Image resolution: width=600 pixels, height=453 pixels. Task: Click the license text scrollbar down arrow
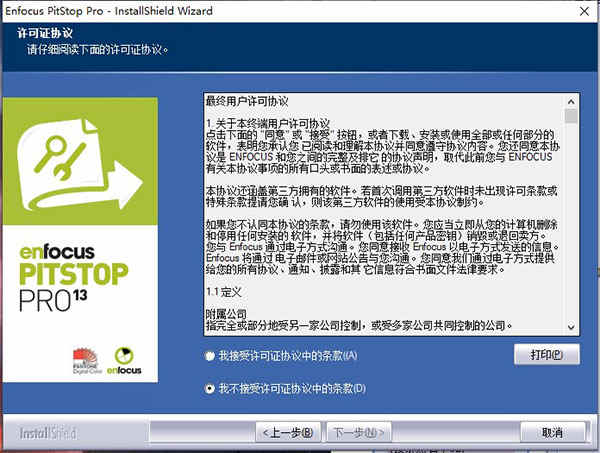point(571,327)
